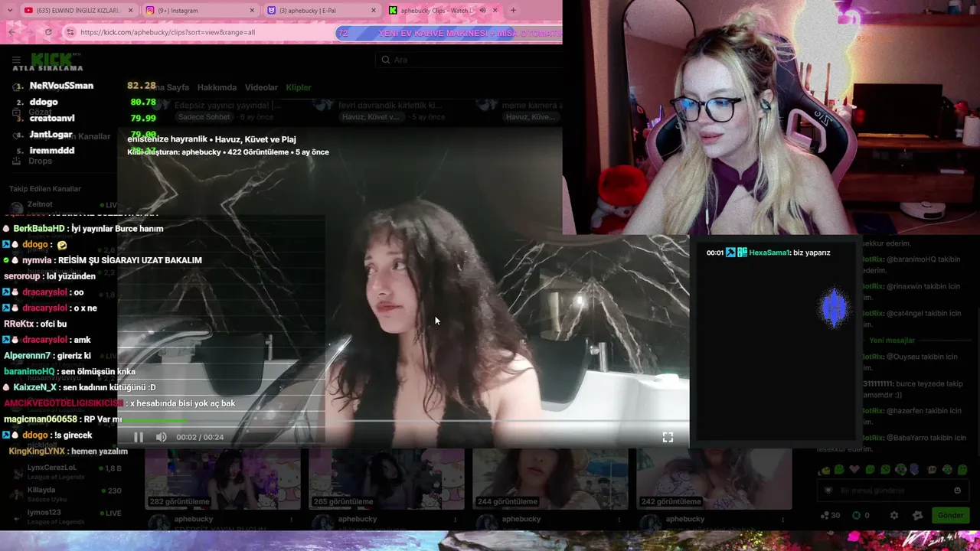The width and height of the screenshot is (980, 551).
Task: Click the Yeni mesajlar chat notice
Action: [x=892, y=341]
